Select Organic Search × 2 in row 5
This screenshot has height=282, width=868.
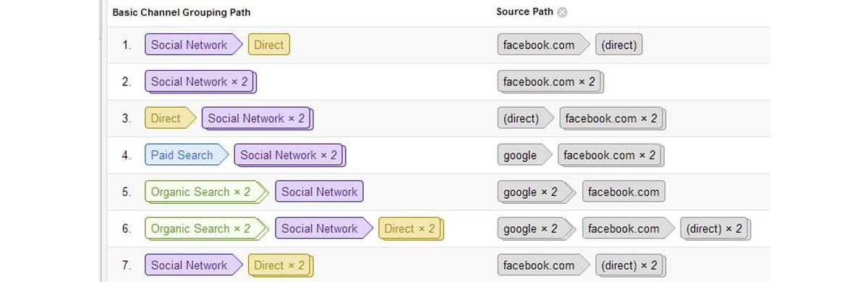click(206, 192)
